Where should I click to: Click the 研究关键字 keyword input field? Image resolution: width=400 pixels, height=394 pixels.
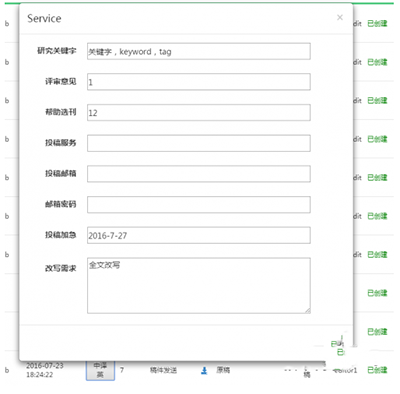coord(199,51)
